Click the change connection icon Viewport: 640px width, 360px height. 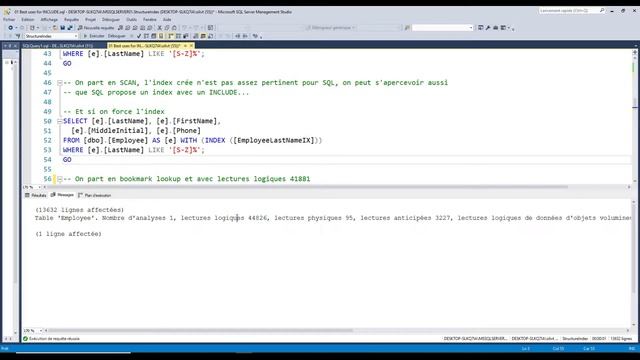pyautogui.click(x=18, y=36)
